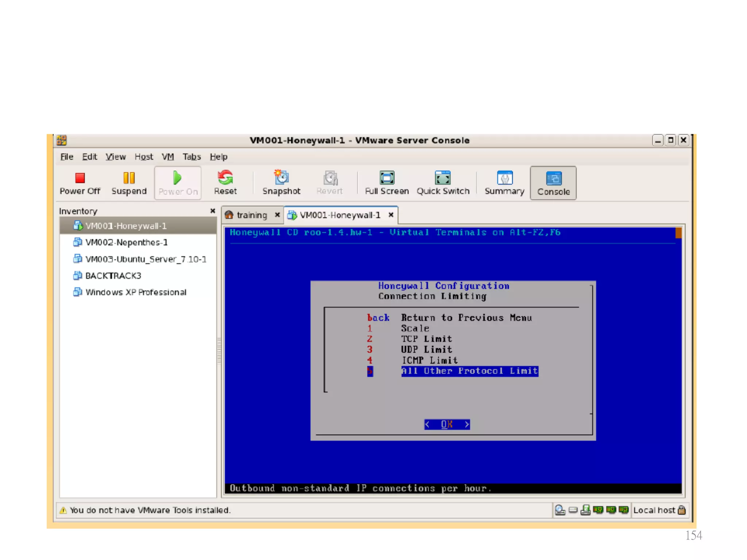
Task: Open the Summary view
Action: (x=504, y=183)
